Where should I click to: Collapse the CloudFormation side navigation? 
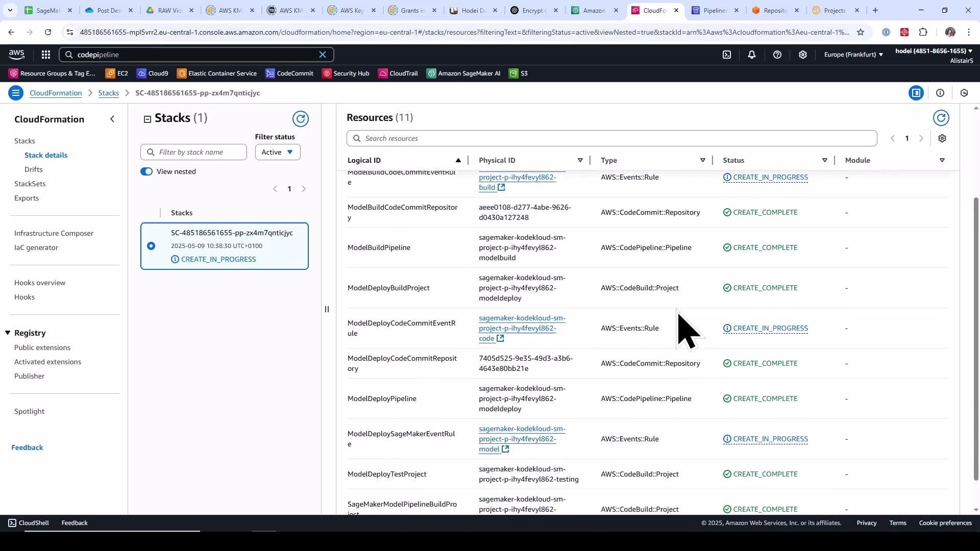[113, 119]
